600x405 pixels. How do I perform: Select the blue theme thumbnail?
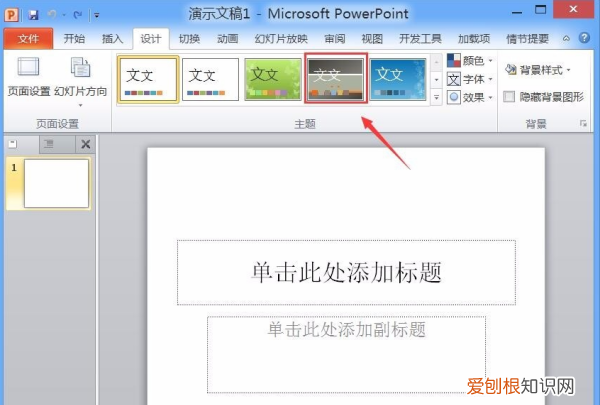pyautogui.click(x=398, y=80)
